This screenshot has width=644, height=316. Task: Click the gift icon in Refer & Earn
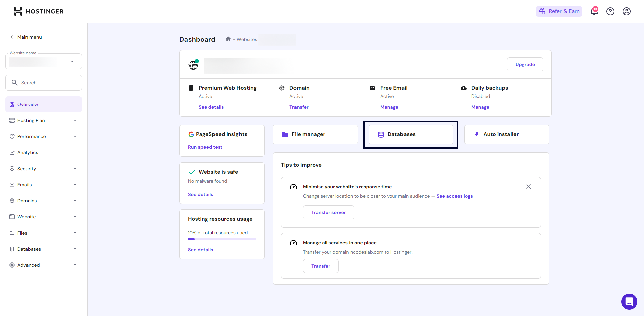542,11
